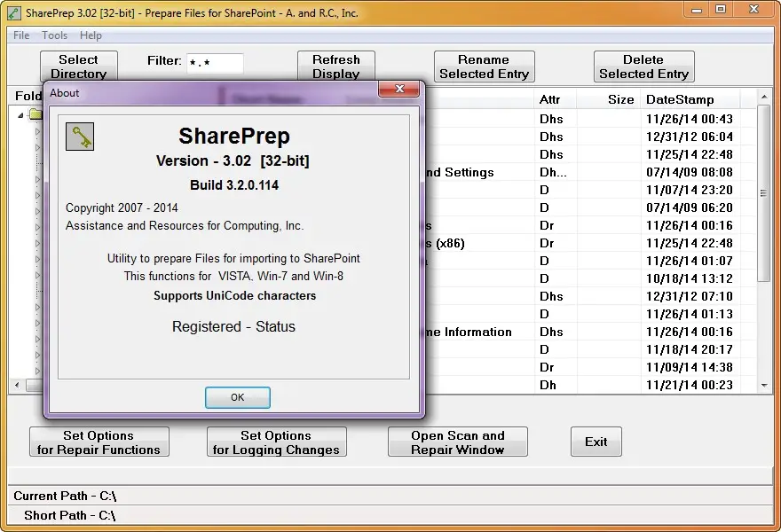The height and width of the screenshot is (532, 781).
Task: Click 'Registered - Status' text
Action: pos(233,326)
